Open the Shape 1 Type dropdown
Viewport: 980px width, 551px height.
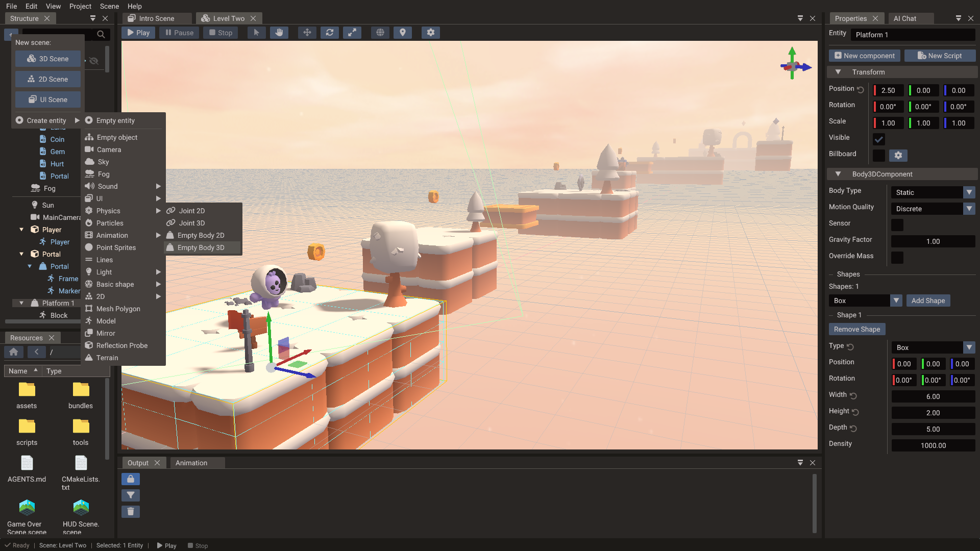coord(933,347)
